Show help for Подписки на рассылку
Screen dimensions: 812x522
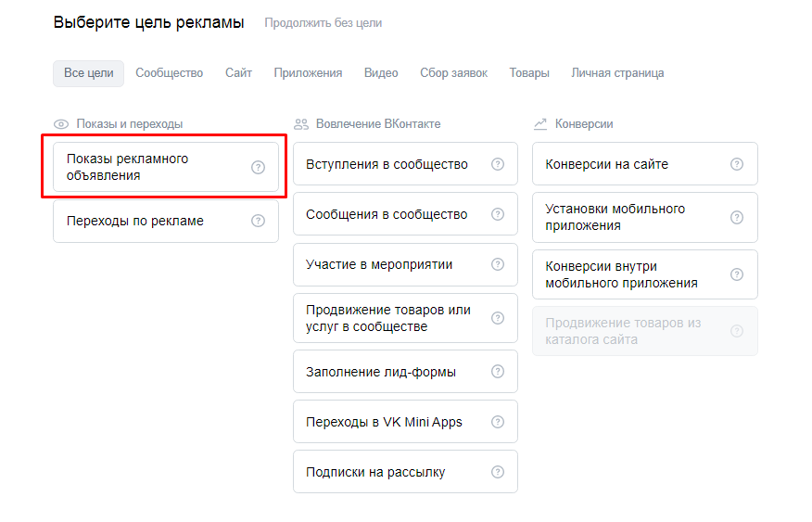(498, 472)
